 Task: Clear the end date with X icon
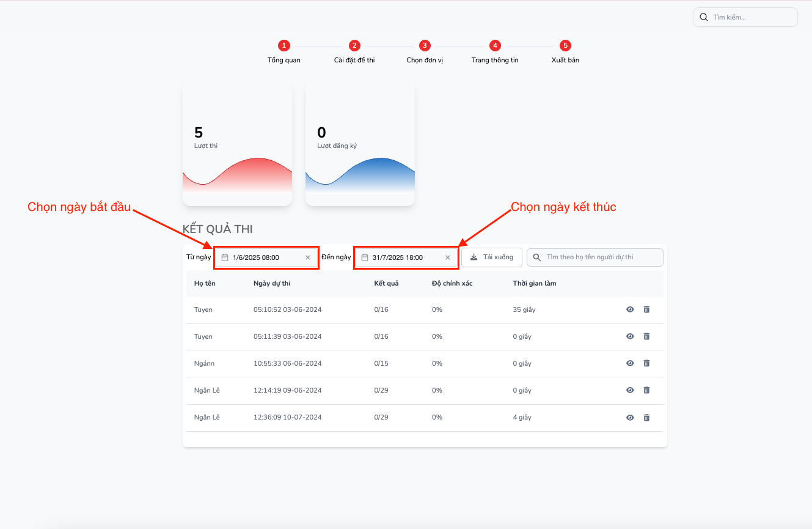pyautogui.click(x=448, y=257)
